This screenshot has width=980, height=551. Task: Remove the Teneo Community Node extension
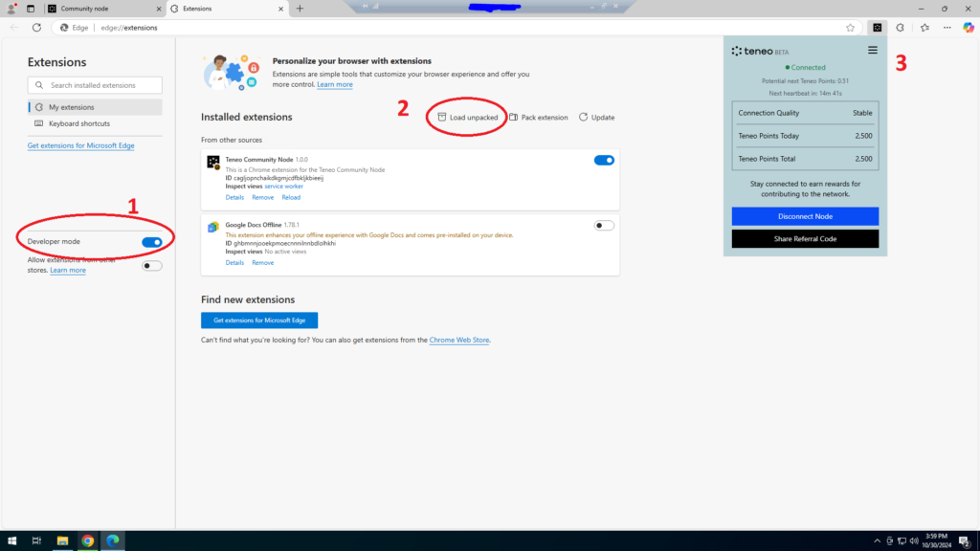[x=262, y=197]
